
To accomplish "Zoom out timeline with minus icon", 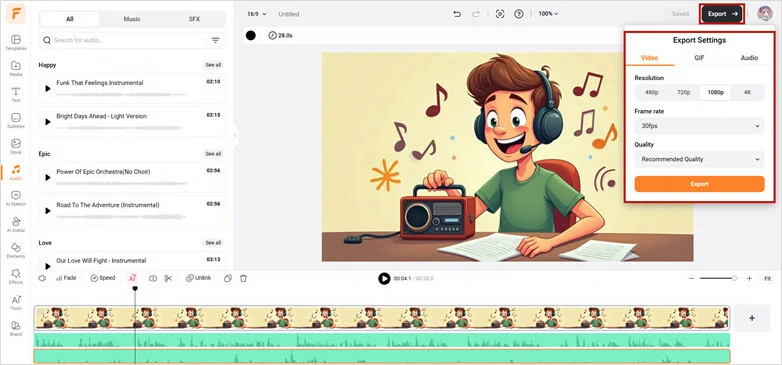I will (691, 279).
